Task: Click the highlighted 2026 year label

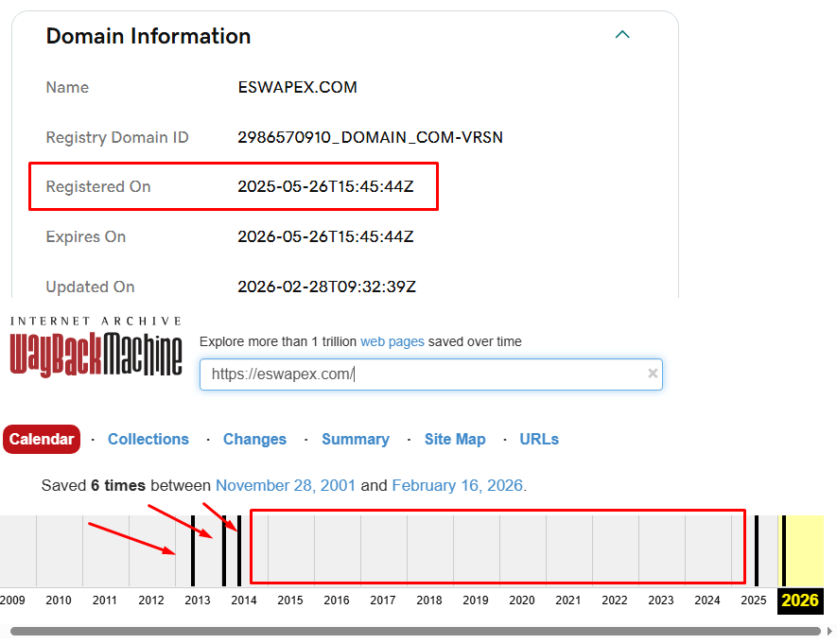Action: (x=799, y=600)
